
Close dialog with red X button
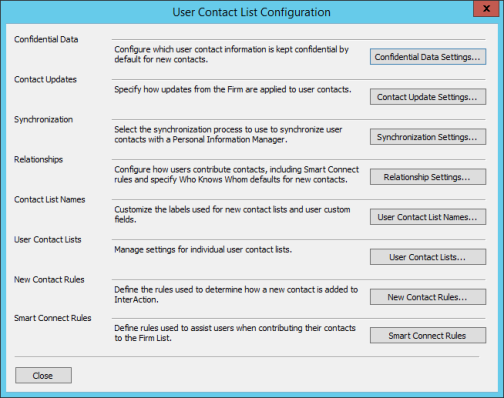coord(486,8)
